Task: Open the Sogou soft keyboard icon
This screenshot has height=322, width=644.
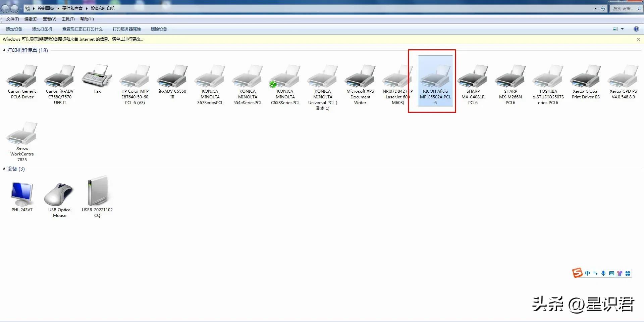Action: coord(611,273)
